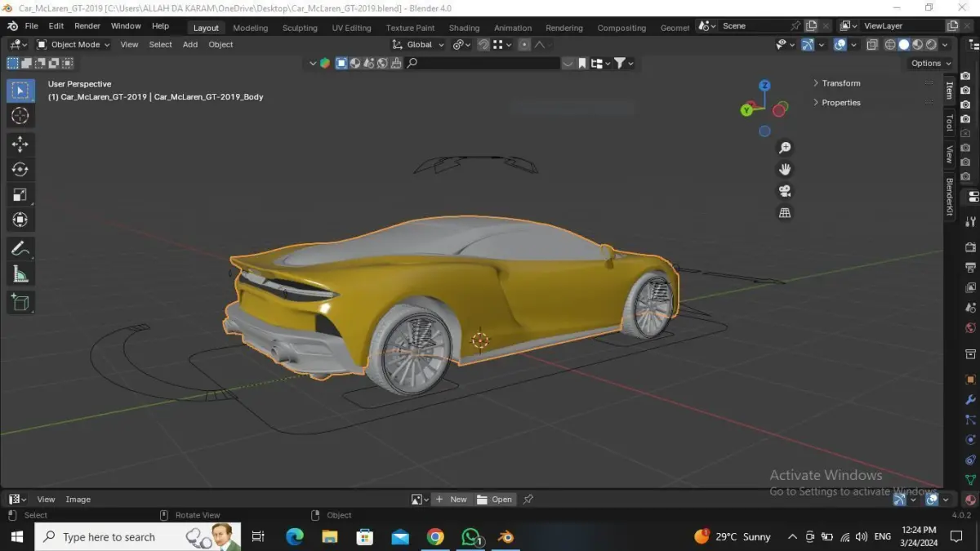Click New in the image editor

[x=451, y=500]
